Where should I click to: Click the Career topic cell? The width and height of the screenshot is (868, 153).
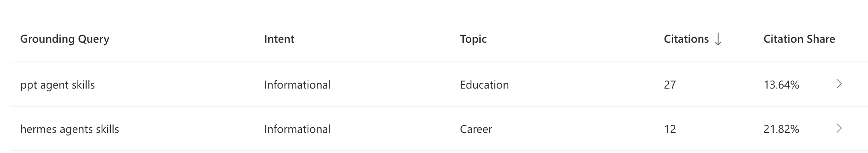tap(476, 129)
